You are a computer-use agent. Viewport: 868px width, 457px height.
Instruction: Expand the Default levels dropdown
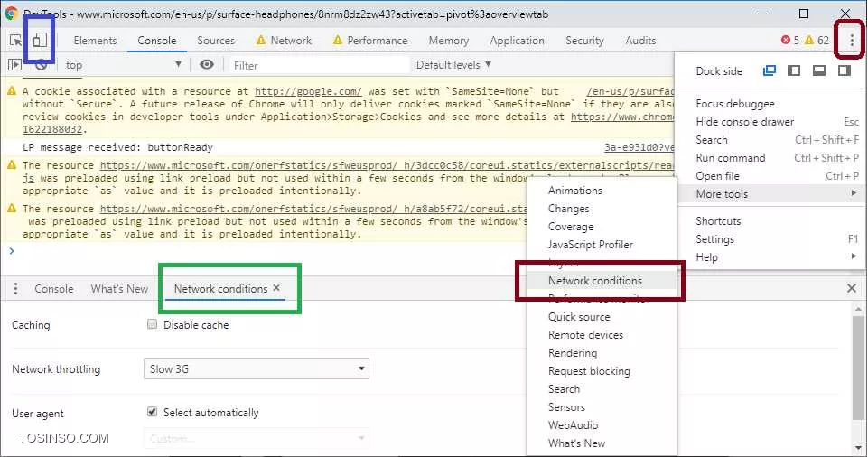coord(453,65)
